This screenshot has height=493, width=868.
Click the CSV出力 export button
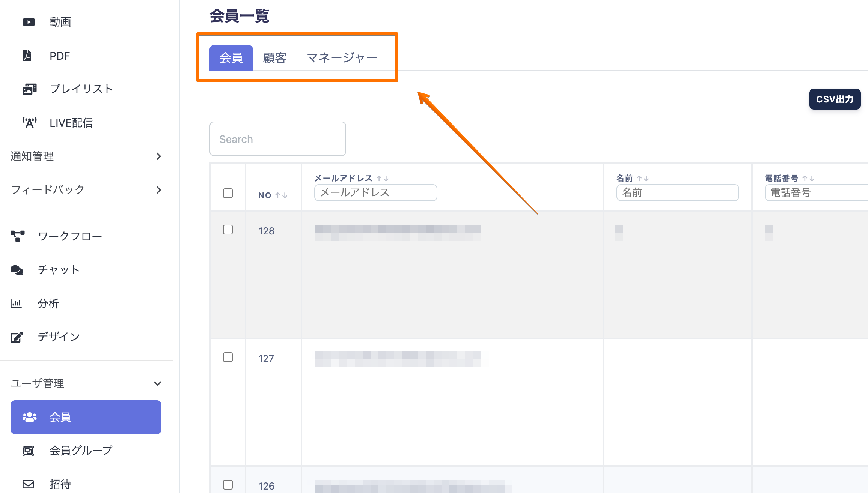835,99
